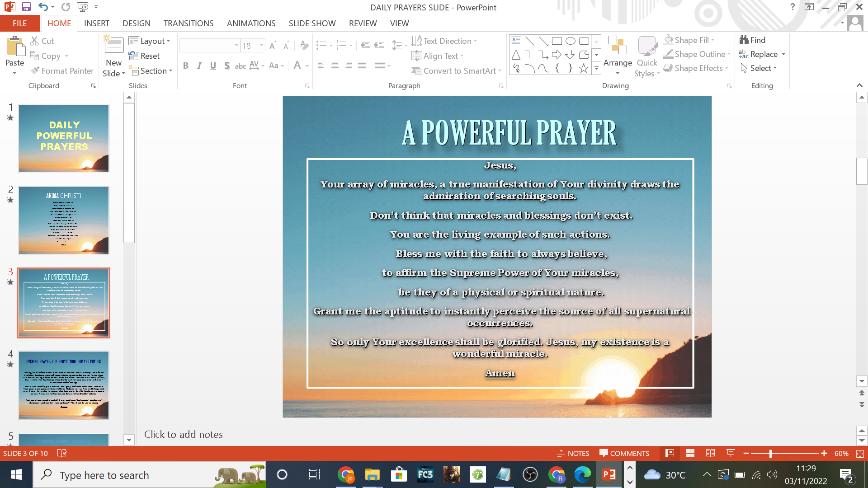Switch to the INSERT tab

[x=96, y=23]
